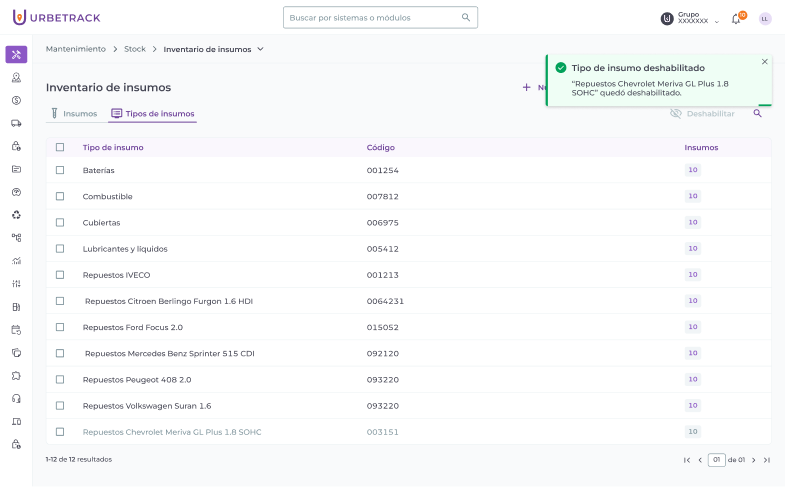The width and height of the screenshot is (785, 487).
Task: Check the Baterías row checkbox
Action: pos(60,170)
